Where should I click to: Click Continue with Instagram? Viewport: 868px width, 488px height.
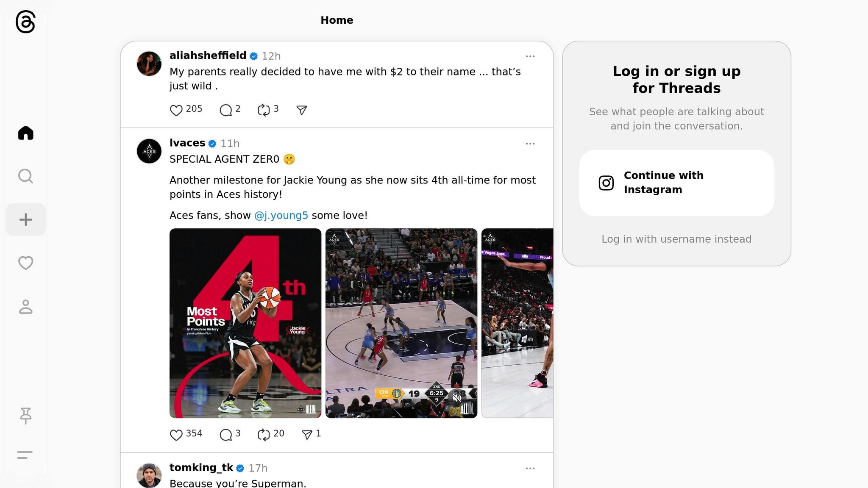click(x=676, y=183)
